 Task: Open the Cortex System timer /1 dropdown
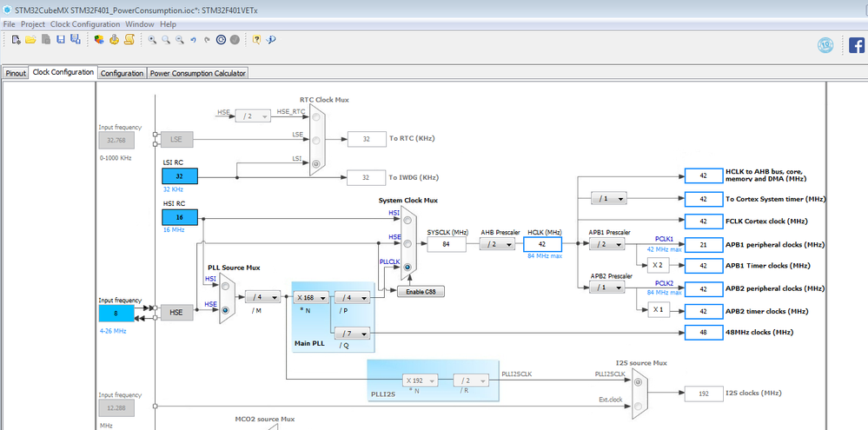pos(609,198)
